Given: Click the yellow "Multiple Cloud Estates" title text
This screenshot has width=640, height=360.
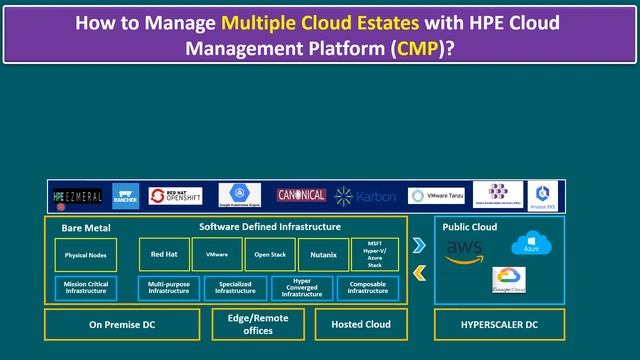Looking at the screenshot, I should (320, 23).
